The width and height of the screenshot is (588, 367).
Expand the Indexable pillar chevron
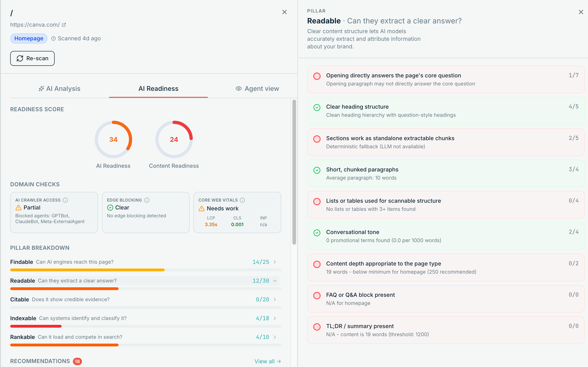(275, 318)
